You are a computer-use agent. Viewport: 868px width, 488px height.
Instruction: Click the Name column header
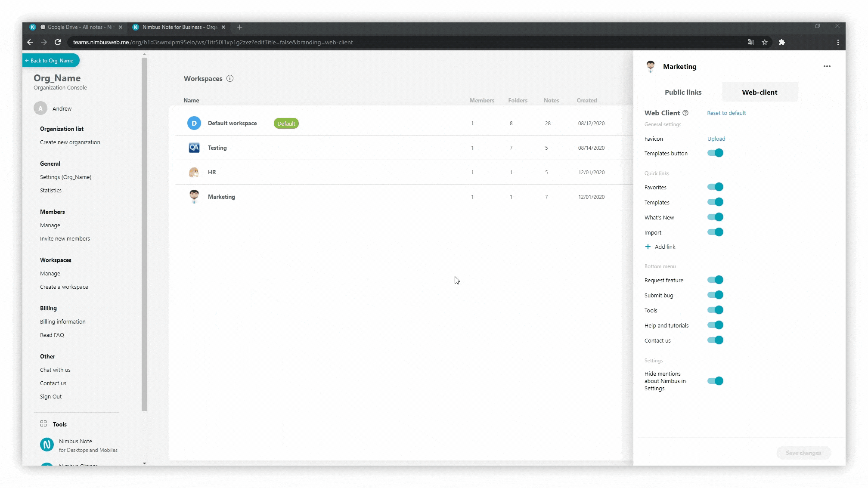191,100
